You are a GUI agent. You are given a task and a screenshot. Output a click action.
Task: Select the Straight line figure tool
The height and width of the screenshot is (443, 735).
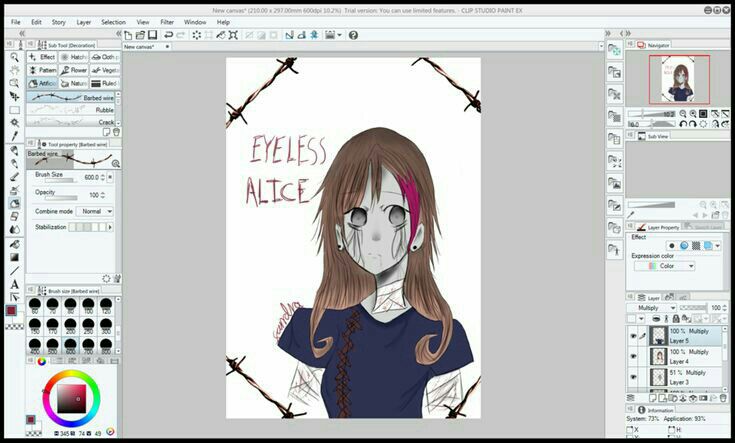point(14,269)
